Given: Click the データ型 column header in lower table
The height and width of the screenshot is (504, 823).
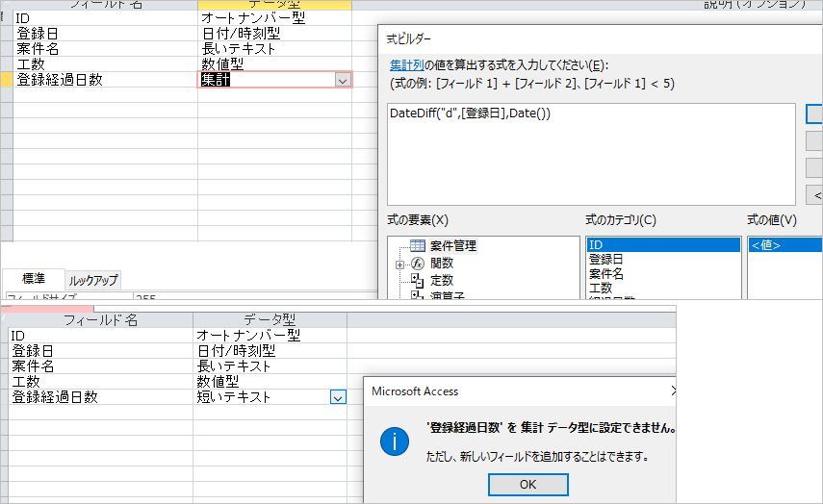Looking at the screenshot, I should (x=270, y=320).
